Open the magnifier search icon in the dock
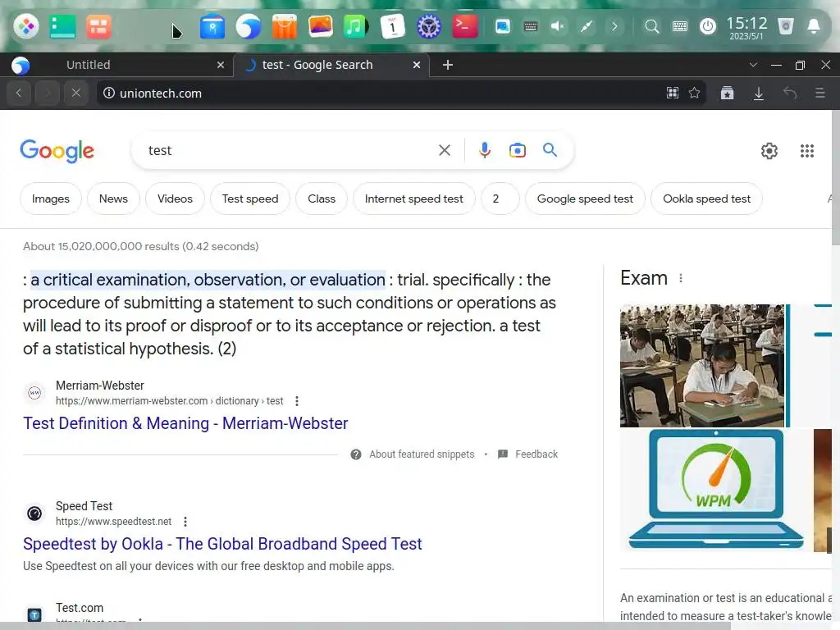 pyautogui.click(x=651, y=26)
